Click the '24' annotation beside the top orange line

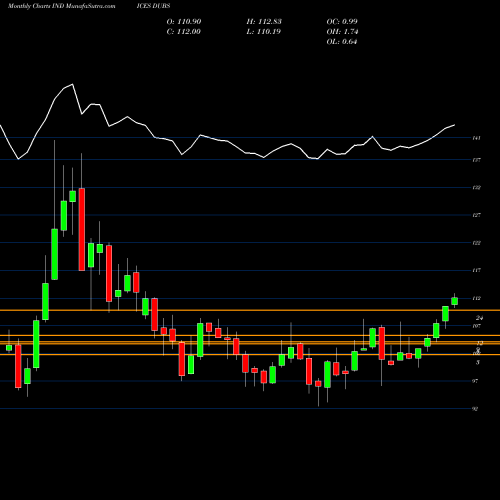pos(479,318)
